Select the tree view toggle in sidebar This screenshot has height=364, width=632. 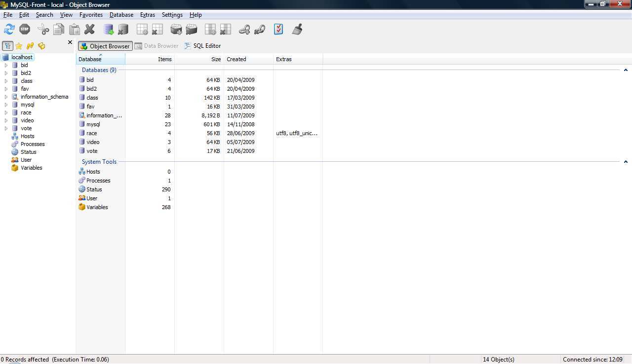click(7, 46)
